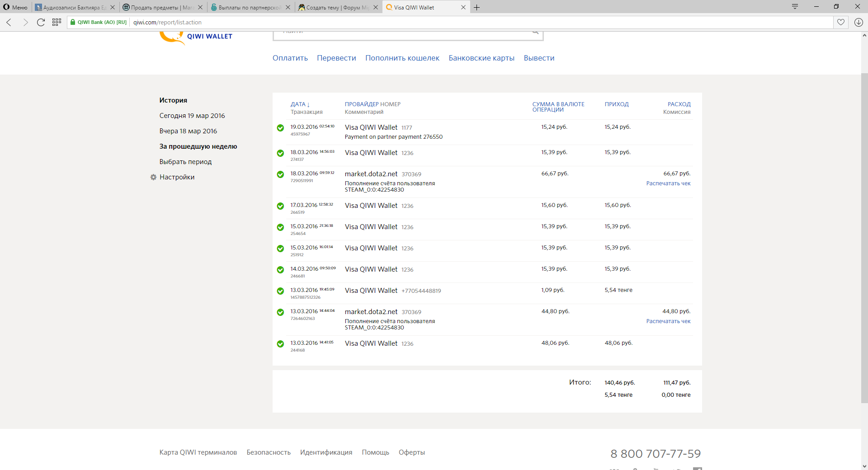Open Оферты footer link
Viewport: 868px width, 470px height.
pyautogui.click(x=411, y=452)
